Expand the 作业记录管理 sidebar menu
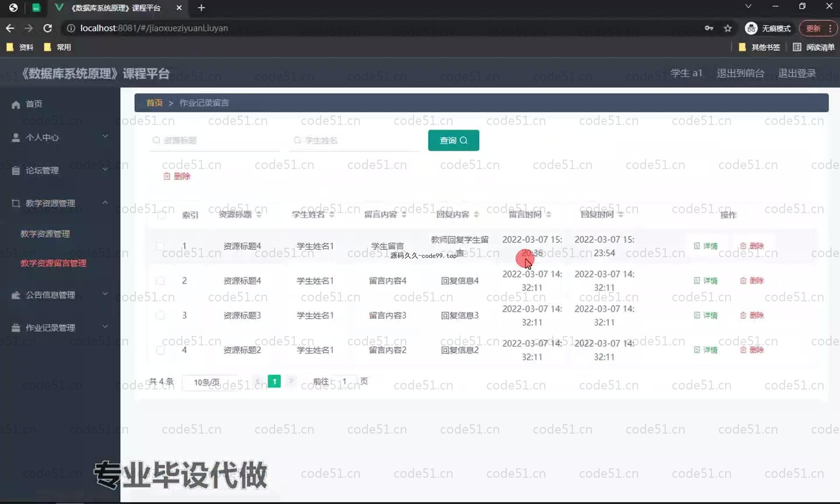This screenshot has width=840, height=504. point(59,328)
